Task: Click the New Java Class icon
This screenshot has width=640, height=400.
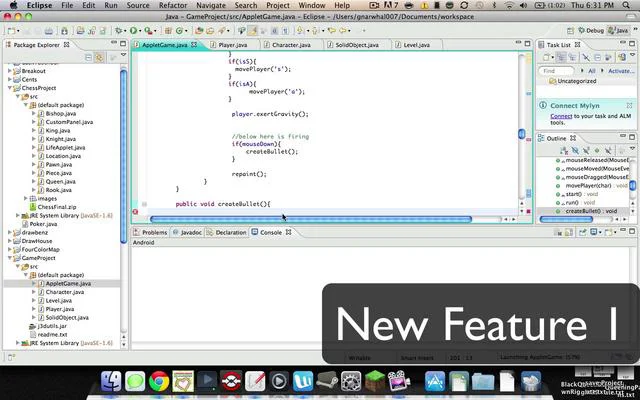Action: click(x=179, y=31)
